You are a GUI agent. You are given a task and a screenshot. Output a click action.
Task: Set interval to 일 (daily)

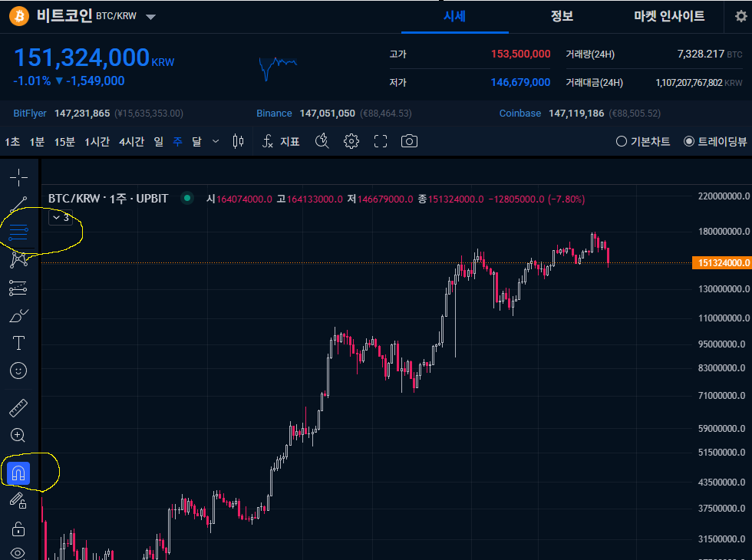158,141
